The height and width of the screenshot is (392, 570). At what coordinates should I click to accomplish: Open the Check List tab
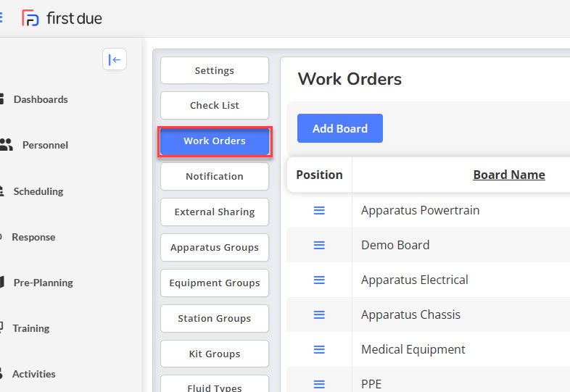[x=215, y=105]
